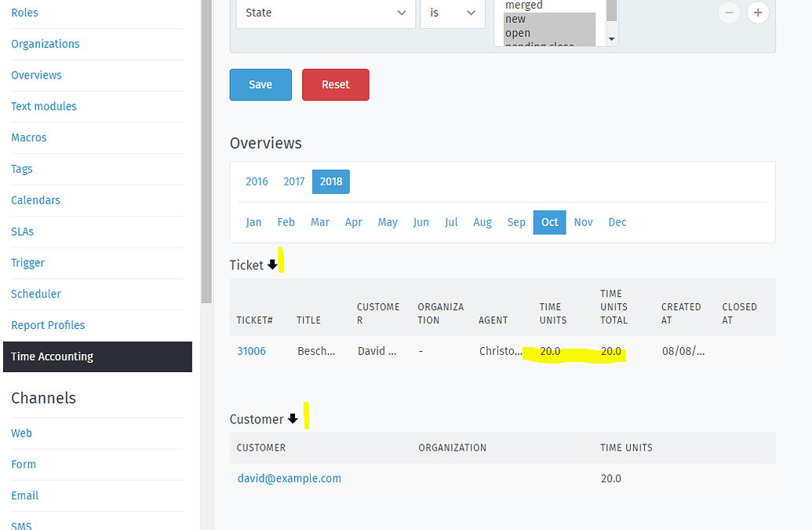
Task: Open the Email channel settings
Action: (x=24, y=495)
